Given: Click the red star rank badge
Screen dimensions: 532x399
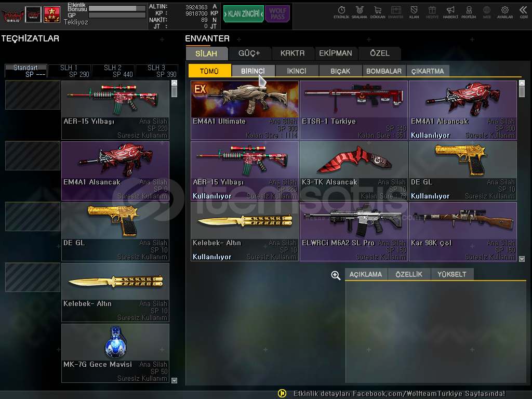Looking at the screenshot, I should [x=52, y=15].
